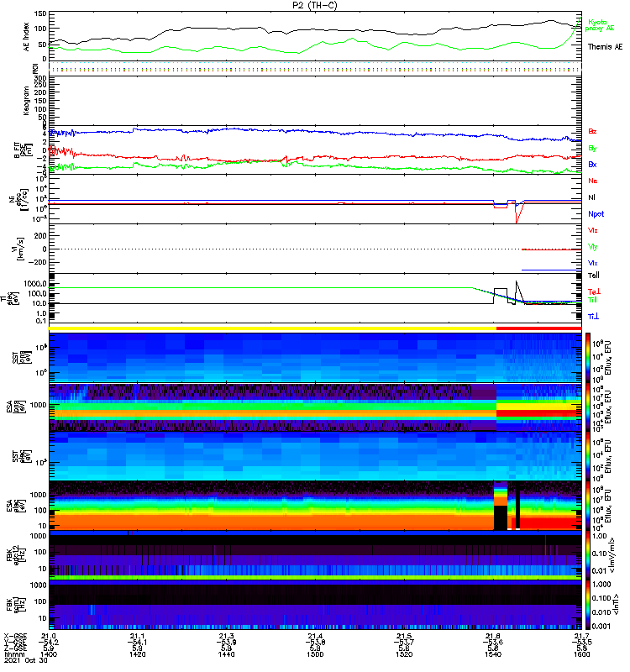Click the '1440' time axis label
The height and width of the screenshot is (672, 630).
click(x=226, y=654)
